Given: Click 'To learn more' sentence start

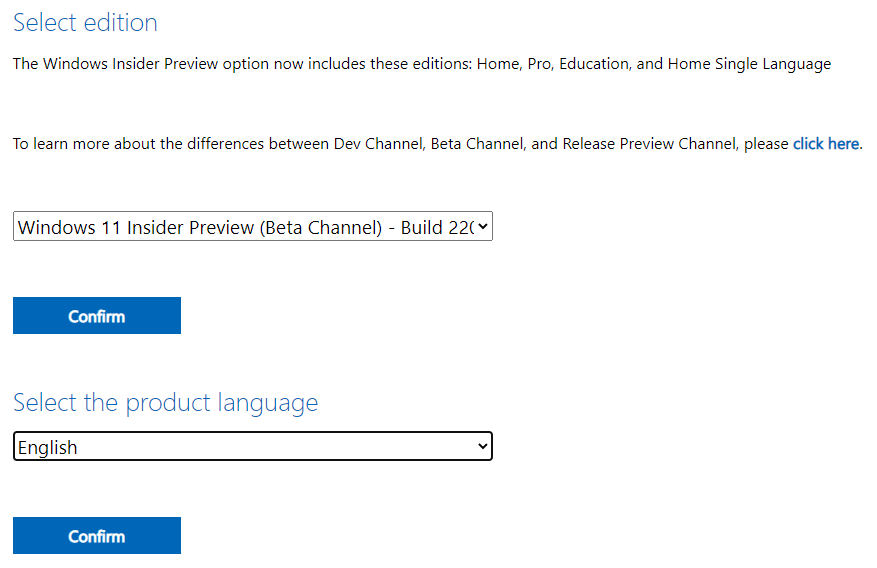Looking at the screenshot, I should [x=61, y=144].
